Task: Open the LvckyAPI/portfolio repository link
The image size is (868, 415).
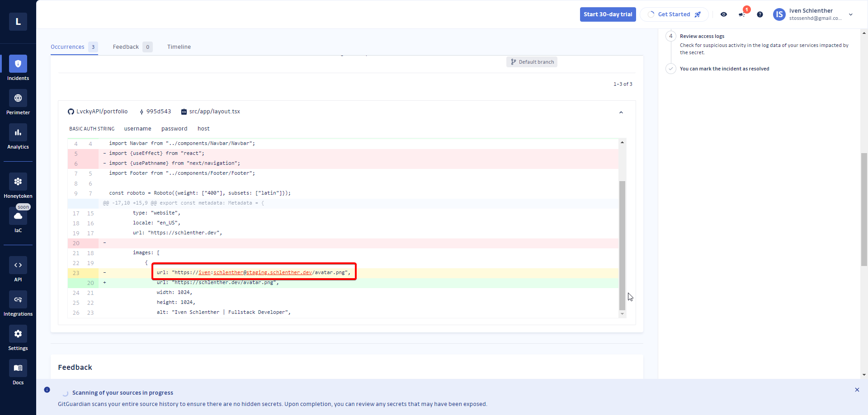Action: coord(102,112)
